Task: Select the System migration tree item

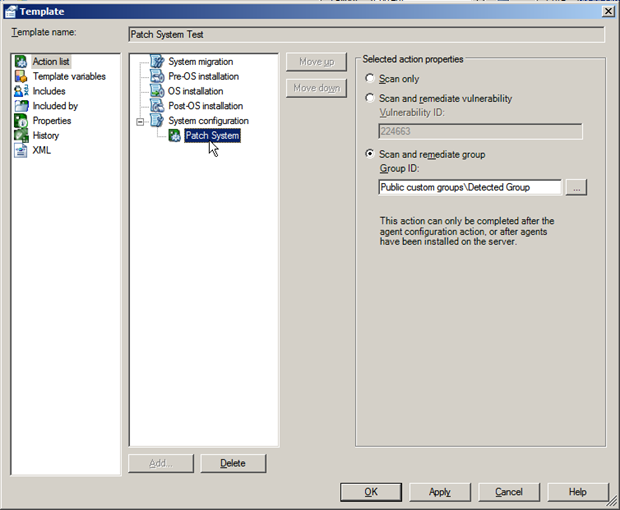Action: tap(200, 62)
